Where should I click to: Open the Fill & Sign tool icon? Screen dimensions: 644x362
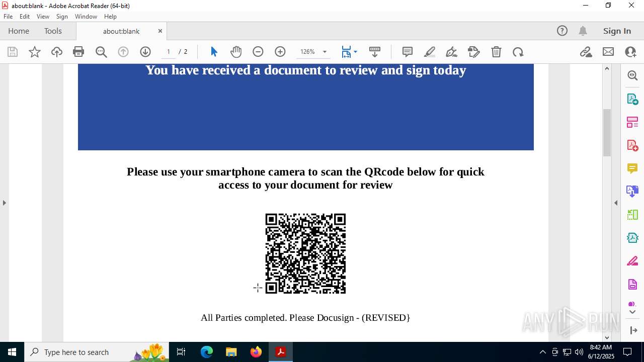474,52
